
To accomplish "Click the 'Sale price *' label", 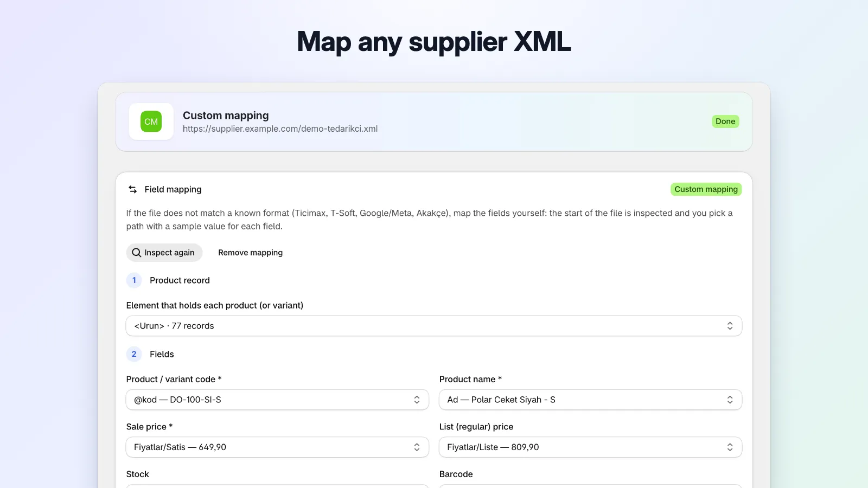I will 150,427.
